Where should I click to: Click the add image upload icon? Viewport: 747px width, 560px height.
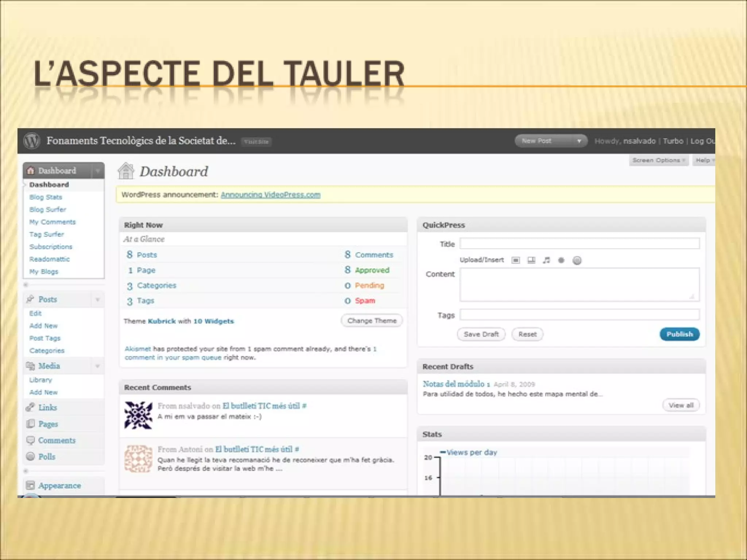[x=515, y=260]
